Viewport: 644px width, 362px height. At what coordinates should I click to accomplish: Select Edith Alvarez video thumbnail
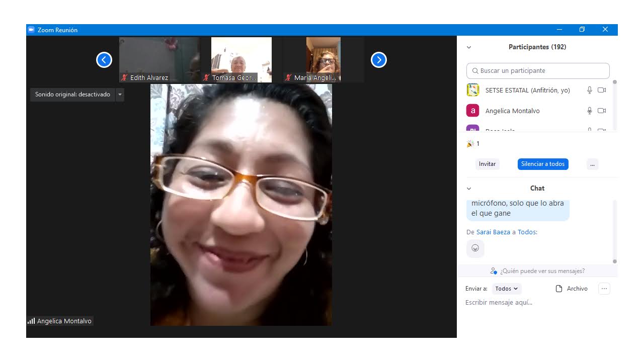click(159, 60)
